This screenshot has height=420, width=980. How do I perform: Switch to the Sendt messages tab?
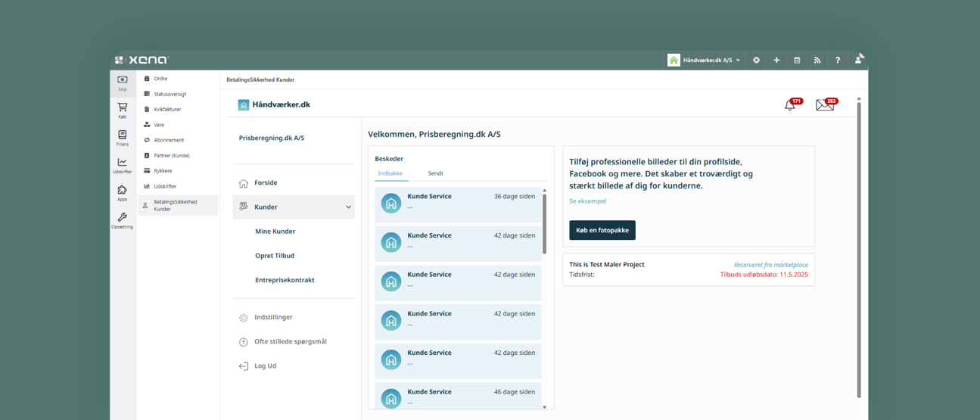pos(435,173)
